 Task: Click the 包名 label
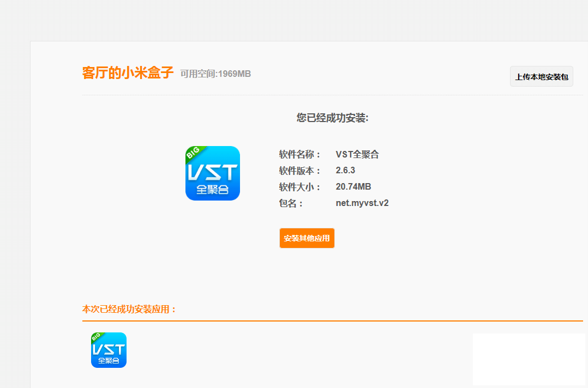point(291,203)
